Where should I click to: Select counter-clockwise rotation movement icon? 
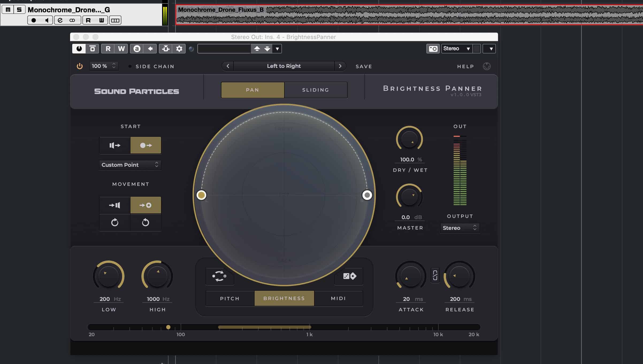pos(146,222)
